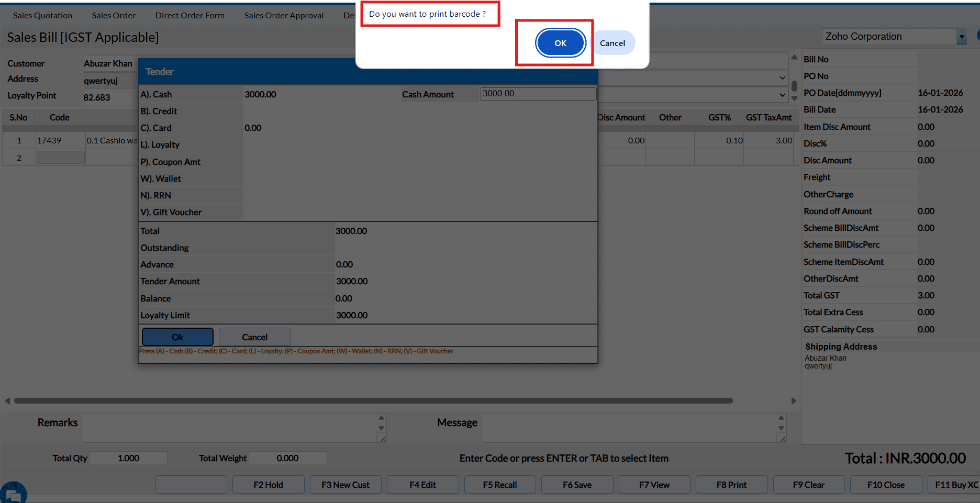Click the Remarks box scroll-down arrow
The width and height of the screenshot is (980, 503).
[x=381, y=428]
